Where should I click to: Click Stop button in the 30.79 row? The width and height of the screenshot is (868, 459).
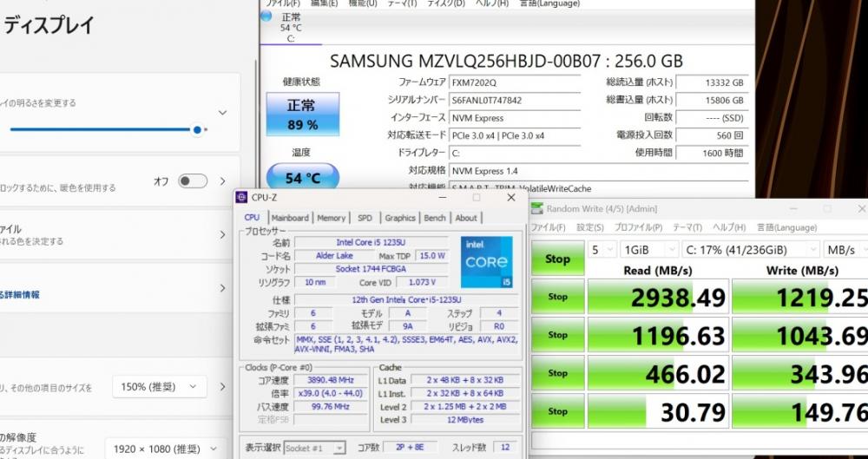coord(557,411)
